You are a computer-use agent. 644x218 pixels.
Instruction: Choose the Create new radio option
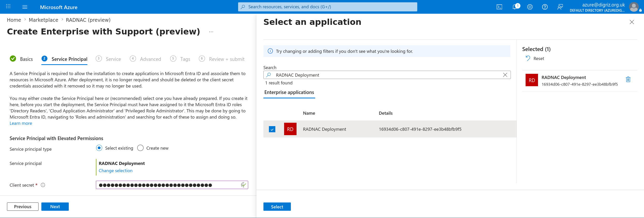[x=140, y=148]
